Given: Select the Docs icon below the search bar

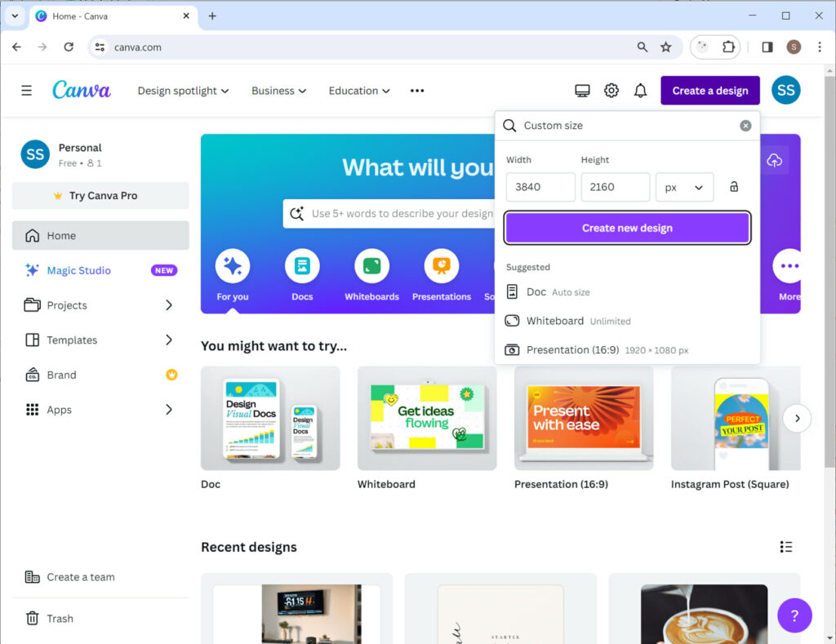Looking at the screenshot, I should (302, 265).
